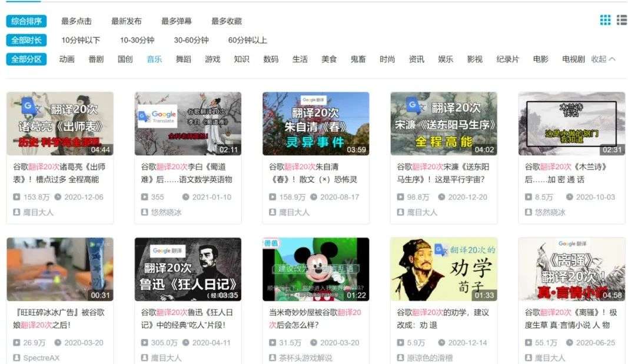This screenshot has height=364, width=628.
Task: Select 全部分区 category filter
Action: [26, 59]
